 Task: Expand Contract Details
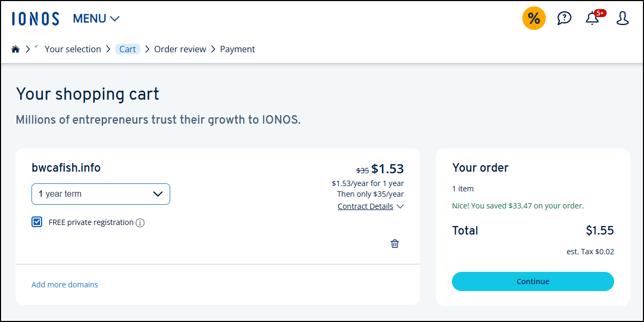(x=370, y=206)
